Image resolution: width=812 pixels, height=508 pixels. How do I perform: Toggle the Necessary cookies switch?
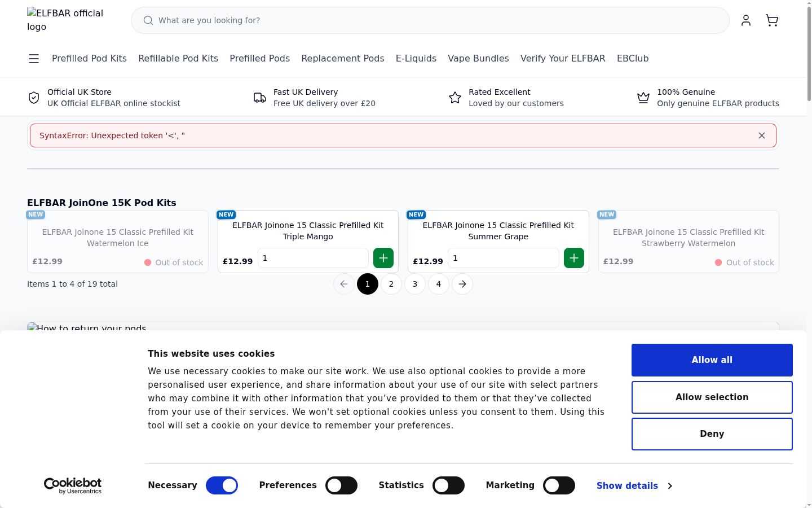point(222,485)
